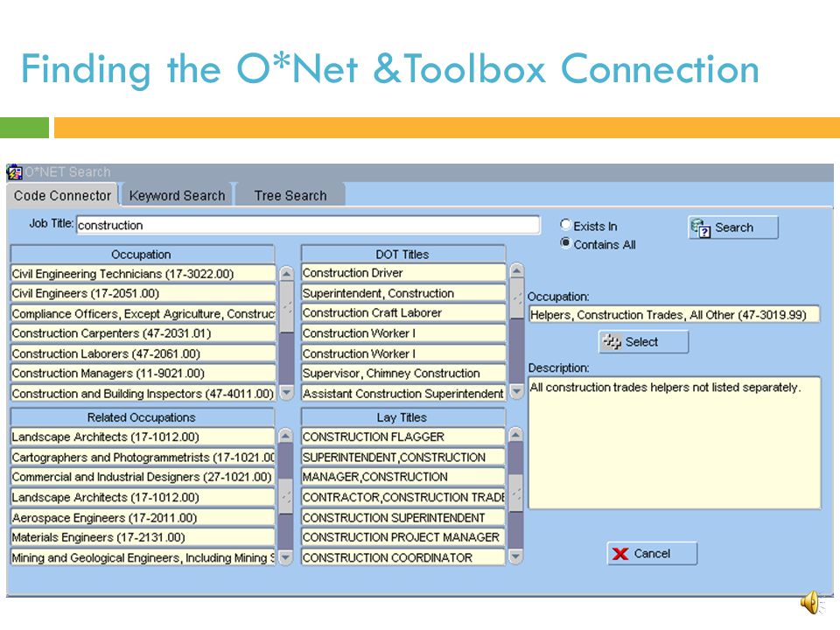Select the Exists In radio button
The height and width of the screenshot is (630, 840).
coord(566,225)
